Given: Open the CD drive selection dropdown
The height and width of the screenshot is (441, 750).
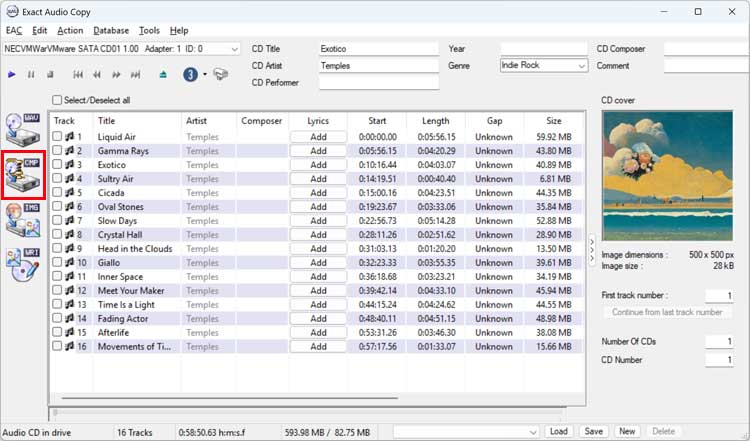Looking at the screenshot, I should pyautogui.click(x=234, y=49).
